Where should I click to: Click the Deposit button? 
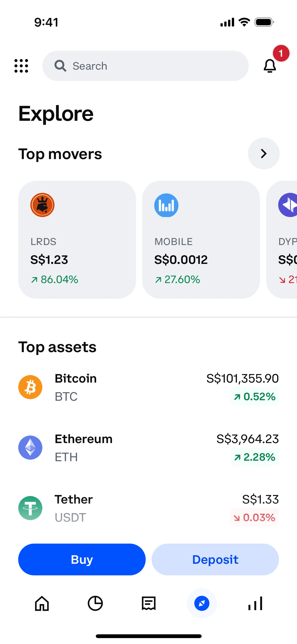(x=215, y=560)
